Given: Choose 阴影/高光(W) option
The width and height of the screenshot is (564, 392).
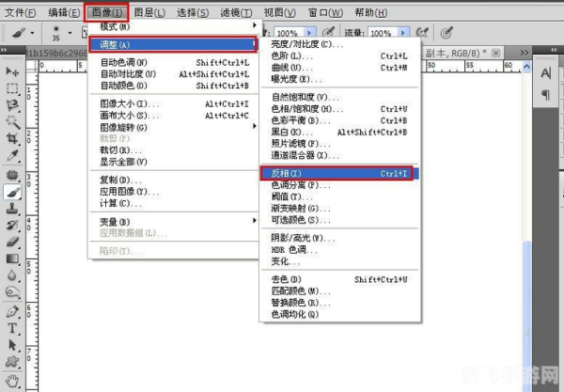Looking at the screenshot, I should pyautogui.click(x=339, y=238).
